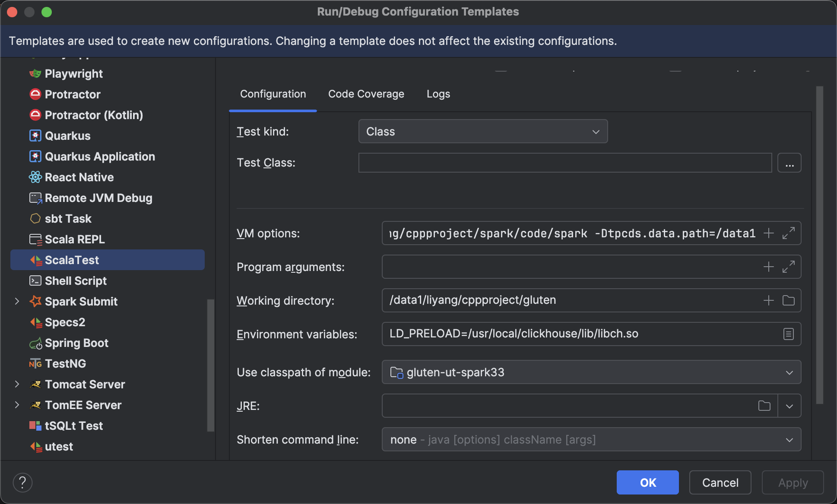Expand the Program arguments field editor

788,267
